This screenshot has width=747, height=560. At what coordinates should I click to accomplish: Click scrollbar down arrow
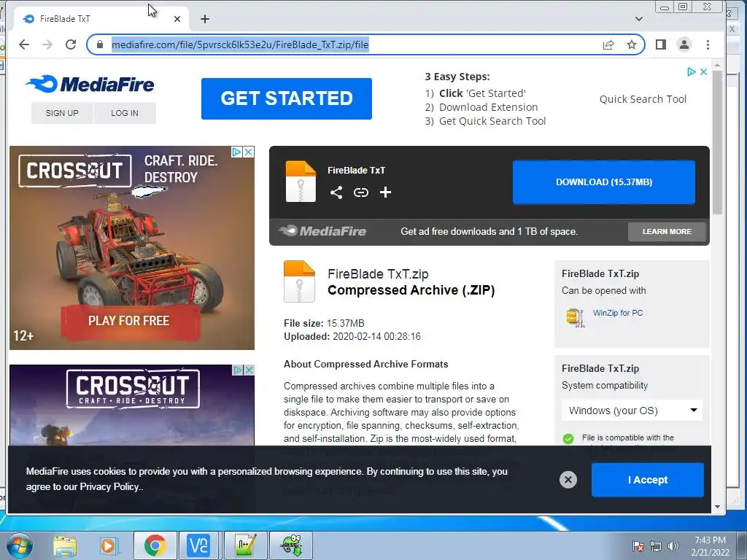[718, 507]
